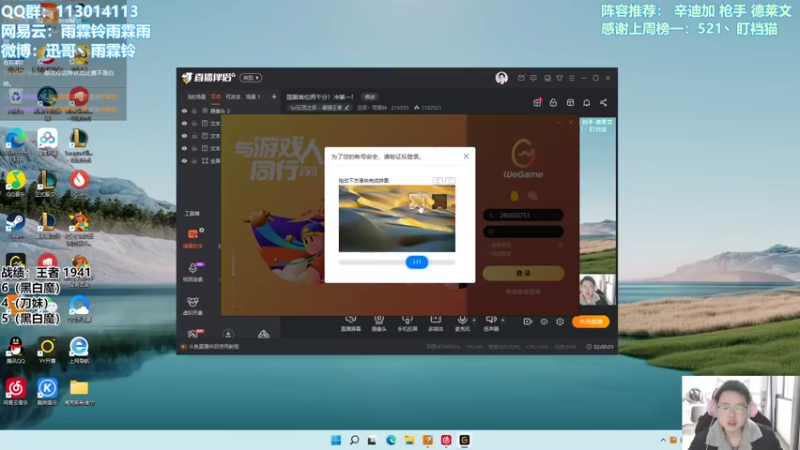Close the captcha verification dialog
The height and width of the screenshot is (450, 800).
pos(466,156)
